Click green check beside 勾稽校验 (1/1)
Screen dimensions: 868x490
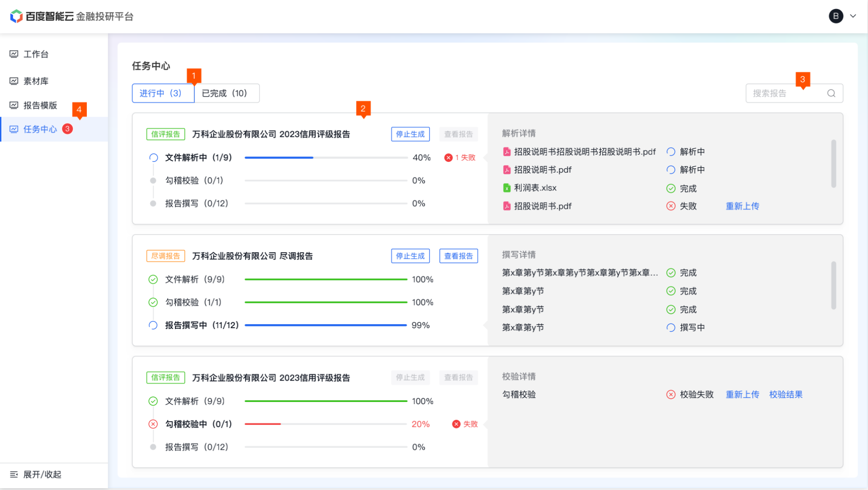(x=153, y=302)
